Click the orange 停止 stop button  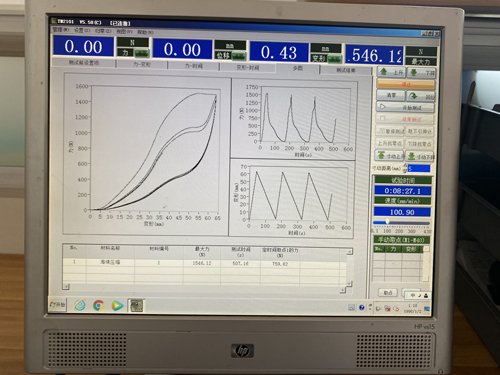coord(406,84)
